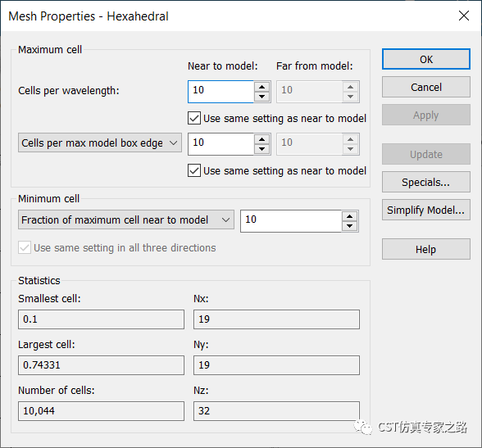Open the Simplify Model... dialog
The width and height of the screenshot is (482, 448).
coord(426,210)
